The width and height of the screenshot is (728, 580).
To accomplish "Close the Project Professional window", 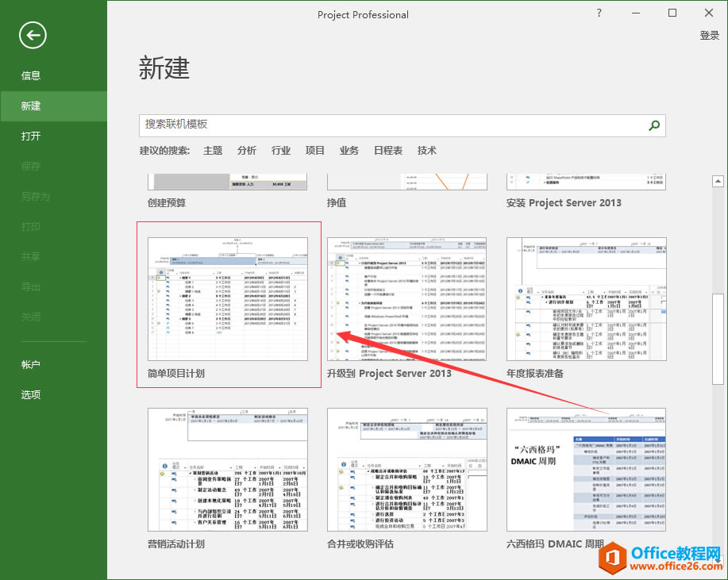I will 708,13.
